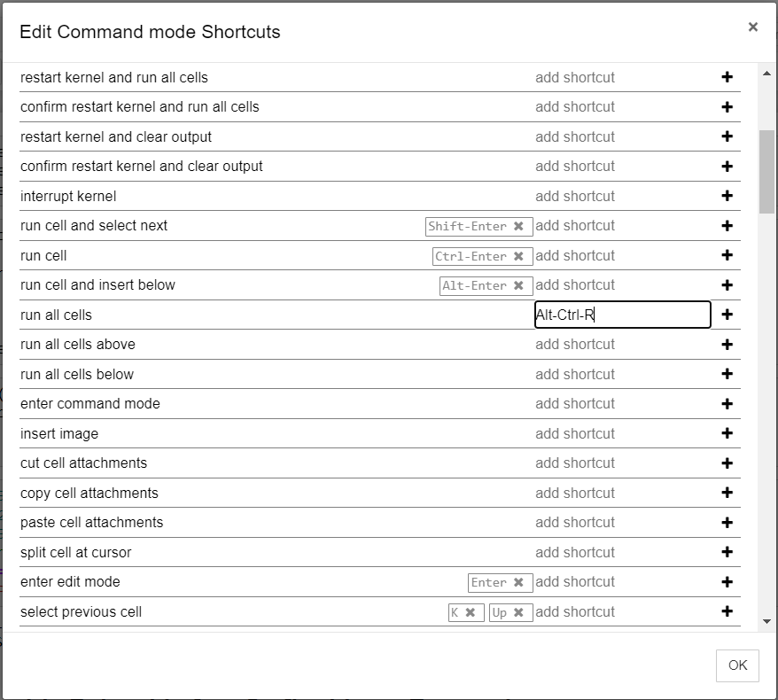Screen dimensions: 778x700
Task: Click the vertical scrollbar thumb
Action: [766, 171]
